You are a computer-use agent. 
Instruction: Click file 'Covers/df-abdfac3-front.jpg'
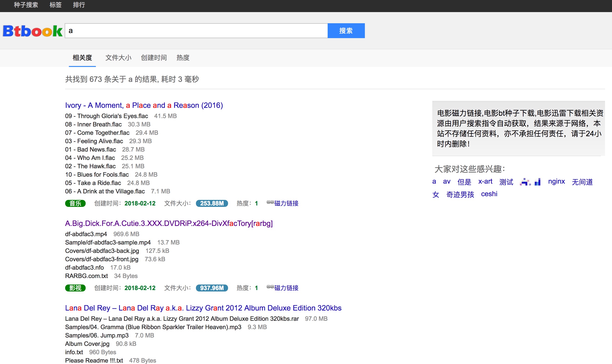[102, 259]
